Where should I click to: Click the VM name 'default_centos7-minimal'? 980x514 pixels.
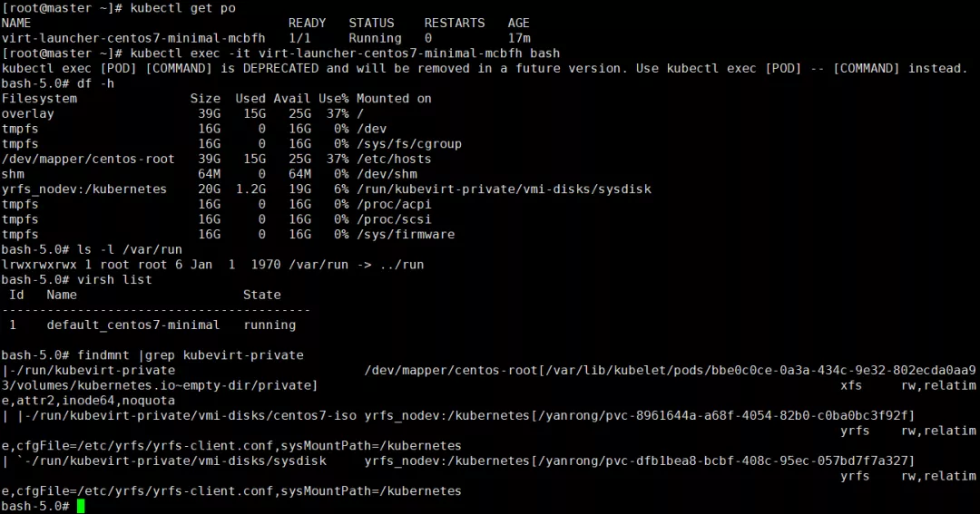point(132,325)
